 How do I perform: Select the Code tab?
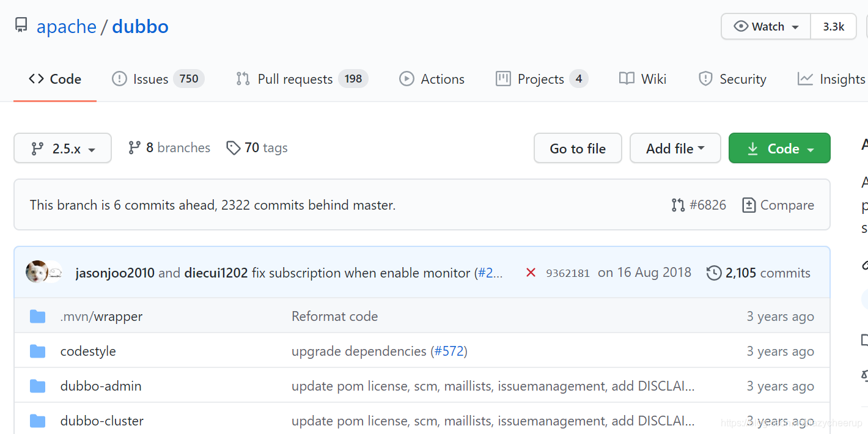pyautogui.click(x=55, y=79)
